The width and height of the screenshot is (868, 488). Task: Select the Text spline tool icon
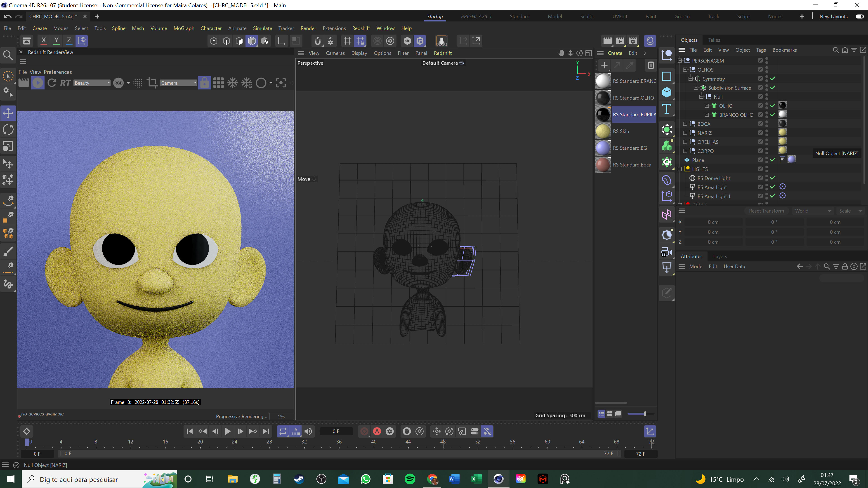[x=667, y=109]
